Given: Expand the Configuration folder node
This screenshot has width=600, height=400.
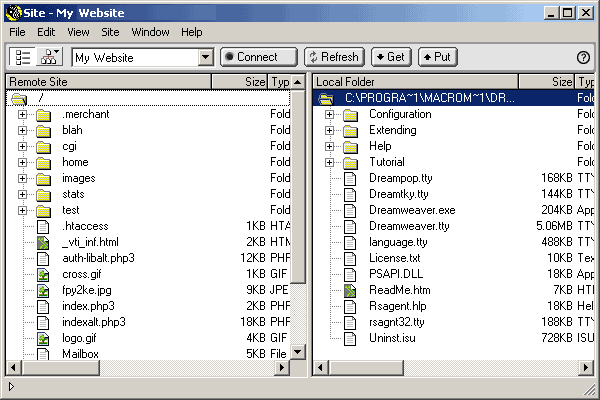Looking at the screenshot, I should (328, 115).
